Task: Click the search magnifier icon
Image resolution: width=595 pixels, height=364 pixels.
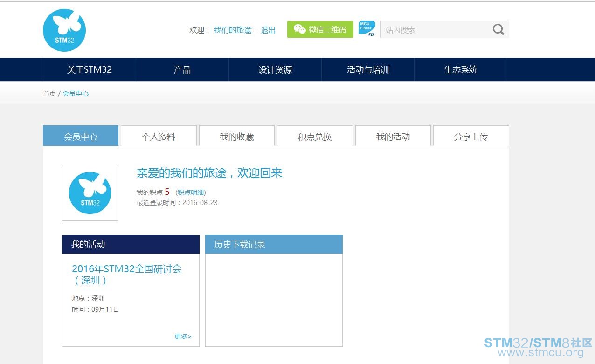Action: point(498,30)
